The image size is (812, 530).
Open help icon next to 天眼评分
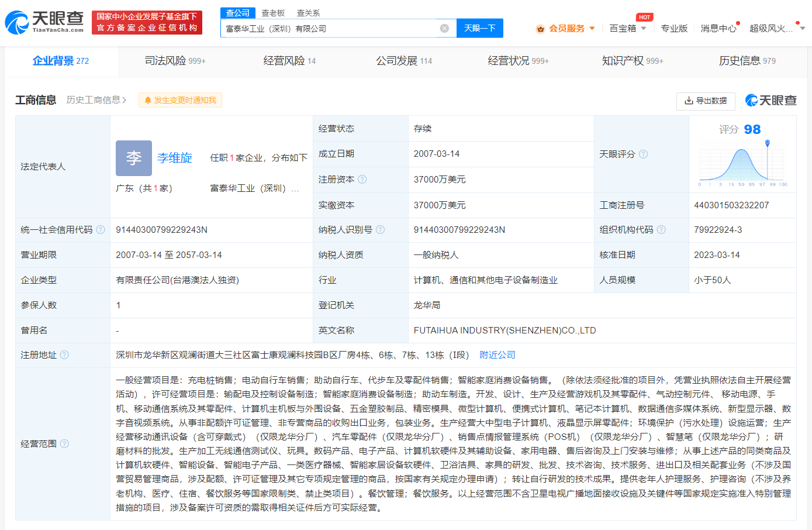pos(643,154)
